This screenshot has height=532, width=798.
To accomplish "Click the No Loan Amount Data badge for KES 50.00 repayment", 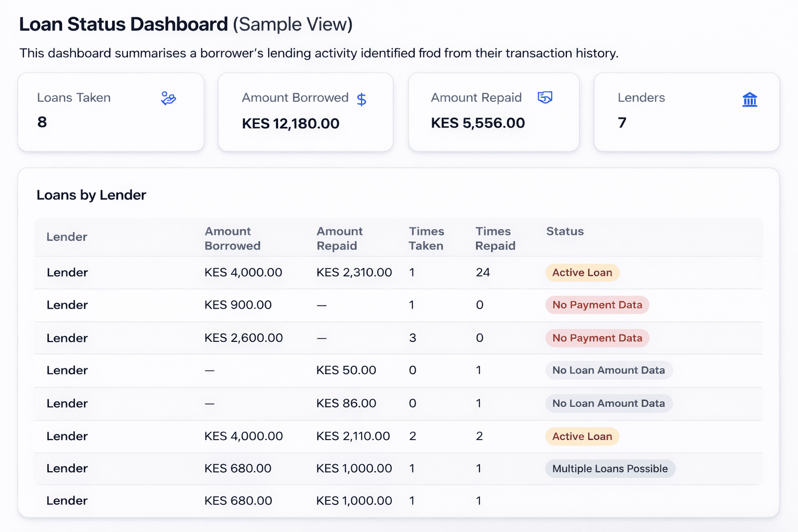I will coord(608,370).
